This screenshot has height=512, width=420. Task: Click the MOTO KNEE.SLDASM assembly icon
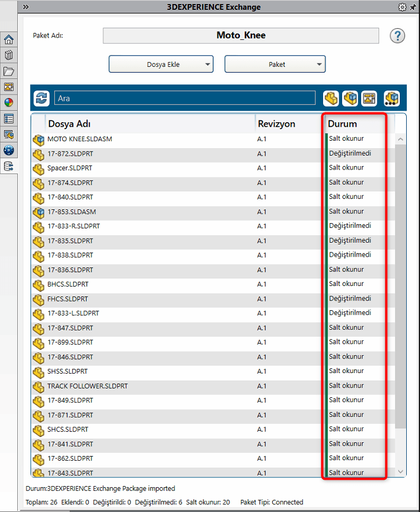pyautogui.click(x=39, y=140)
